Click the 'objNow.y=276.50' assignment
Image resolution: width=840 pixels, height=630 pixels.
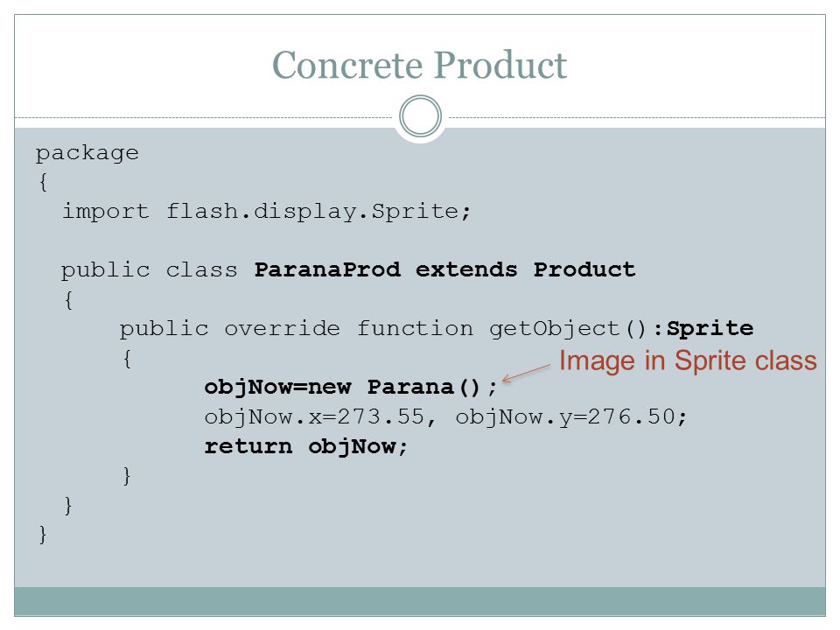pyautogui.click(x=567, y=417)
